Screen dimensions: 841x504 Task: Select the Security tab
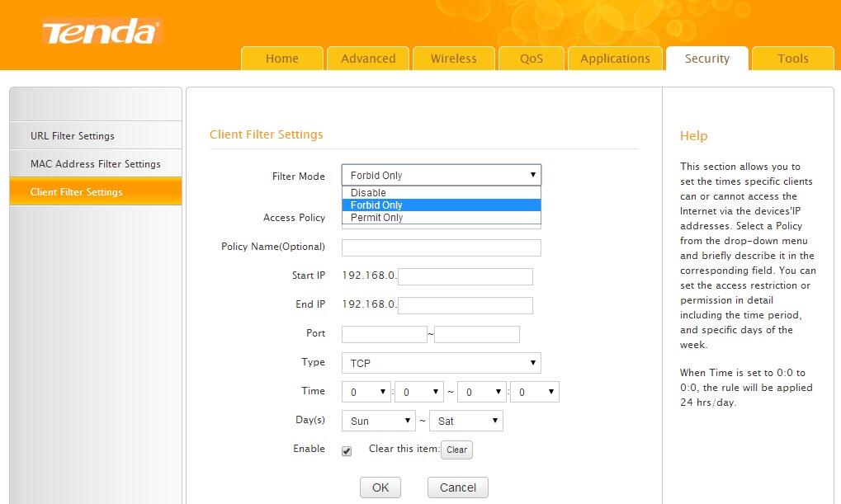(x=707, y=59)
